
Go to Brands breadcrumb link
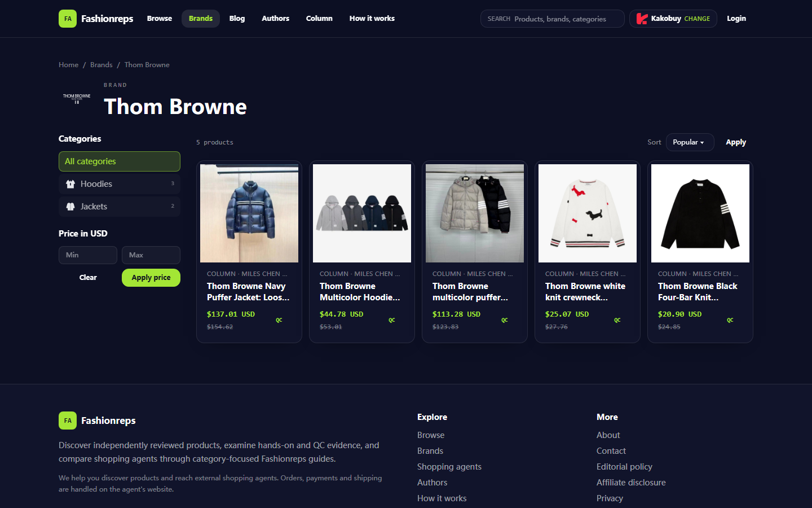tap(101, 65)
